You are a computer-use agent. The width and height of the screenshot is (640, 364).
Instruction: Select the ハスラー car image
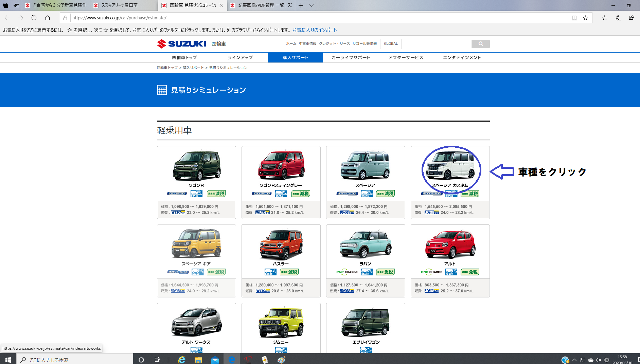point(281,244)
